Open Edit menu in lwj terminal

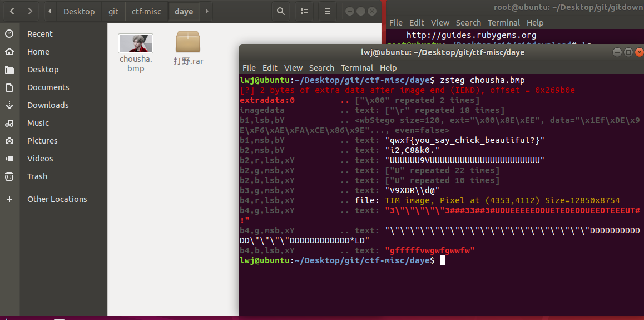[x=270, y=68]
